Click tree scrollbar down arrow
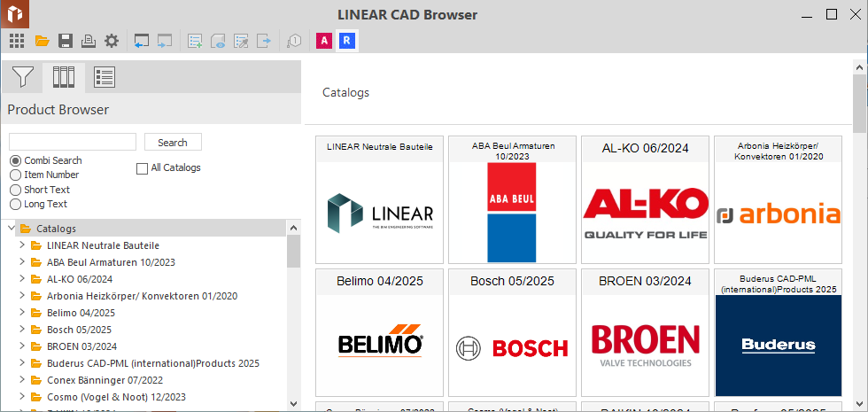 pos(294,404)
